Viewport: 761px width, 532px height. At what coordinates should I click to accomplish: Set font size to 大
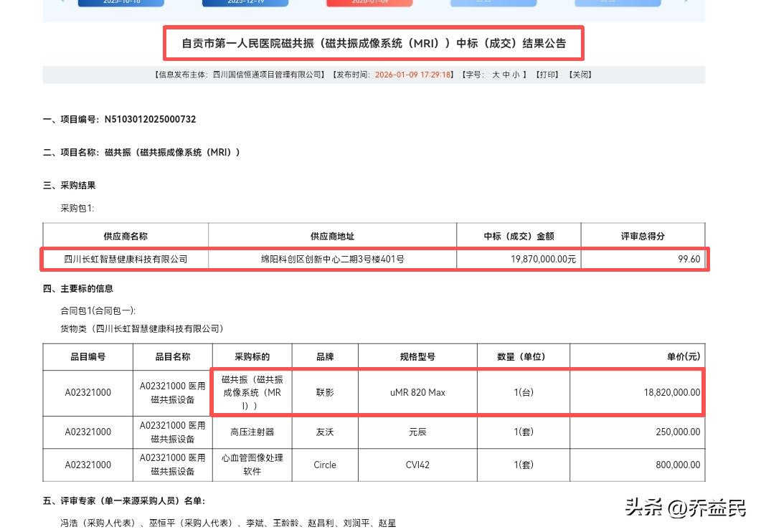496,75
